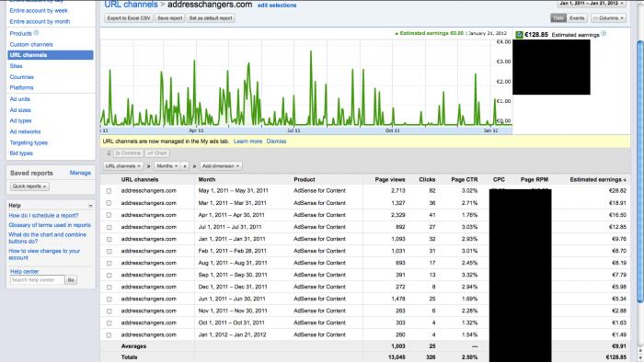Open How do I schedule a report link
Screen dimensions: 644x362
pyautogui.click(x=43, y=216)
